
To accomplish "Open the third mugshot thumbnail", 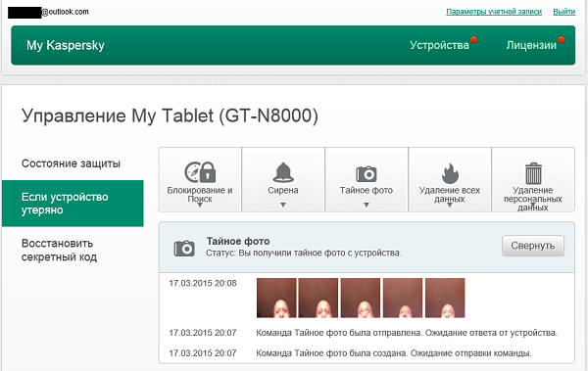I will (x=361, y=298).
